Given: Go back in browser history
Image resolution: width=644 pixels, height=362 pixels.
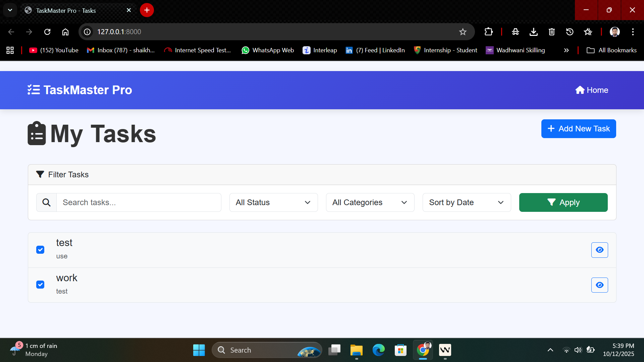Looking at the screenshot, I should click(x=11, y=32).
